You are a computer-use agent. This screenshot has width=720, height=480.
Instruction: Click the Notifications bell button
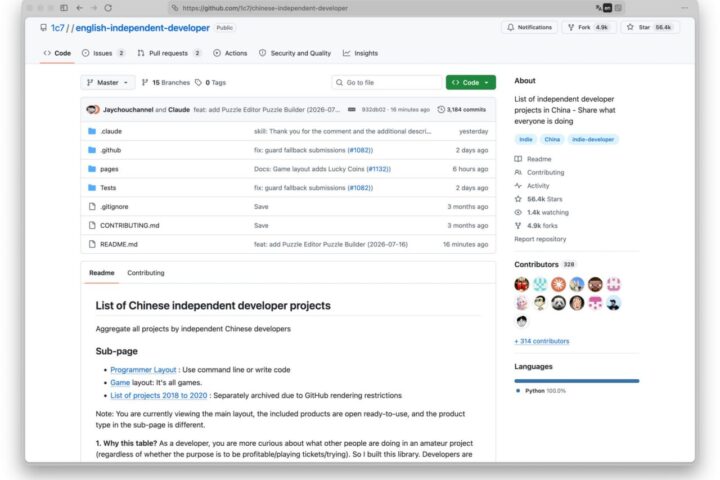tap(529, 28)
